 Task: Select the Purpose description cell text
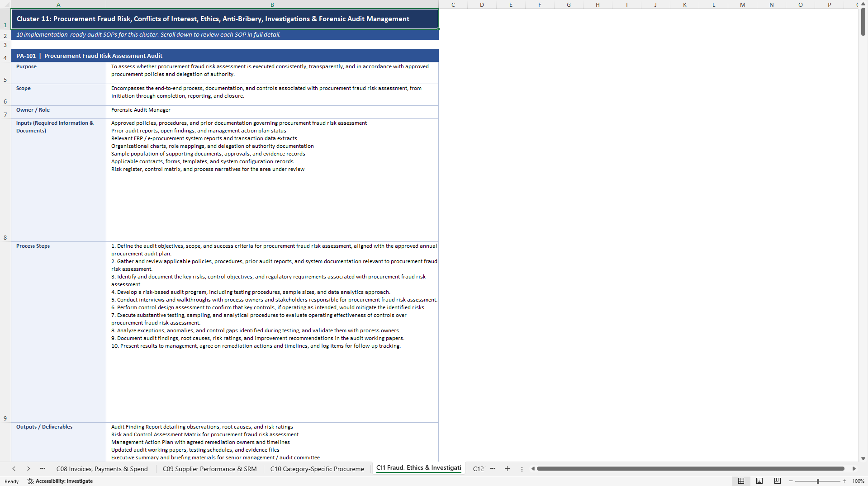click(x=272, y=73)
